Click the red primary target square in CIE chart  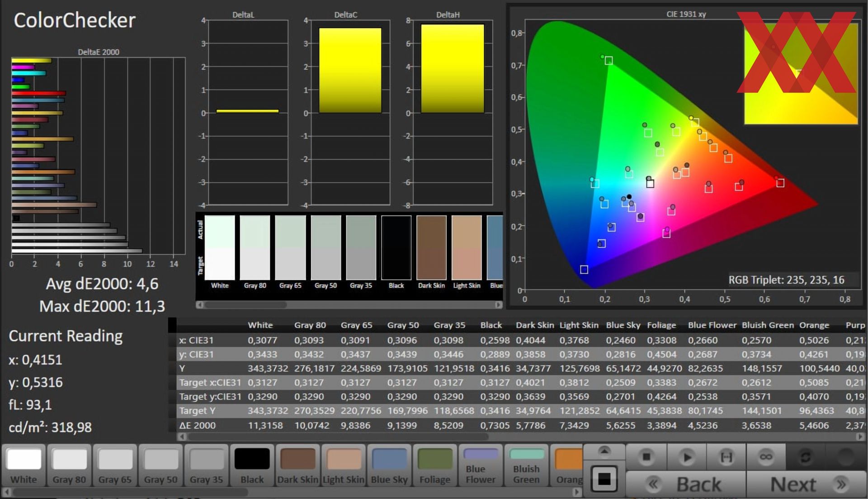(x=780, y=183)
